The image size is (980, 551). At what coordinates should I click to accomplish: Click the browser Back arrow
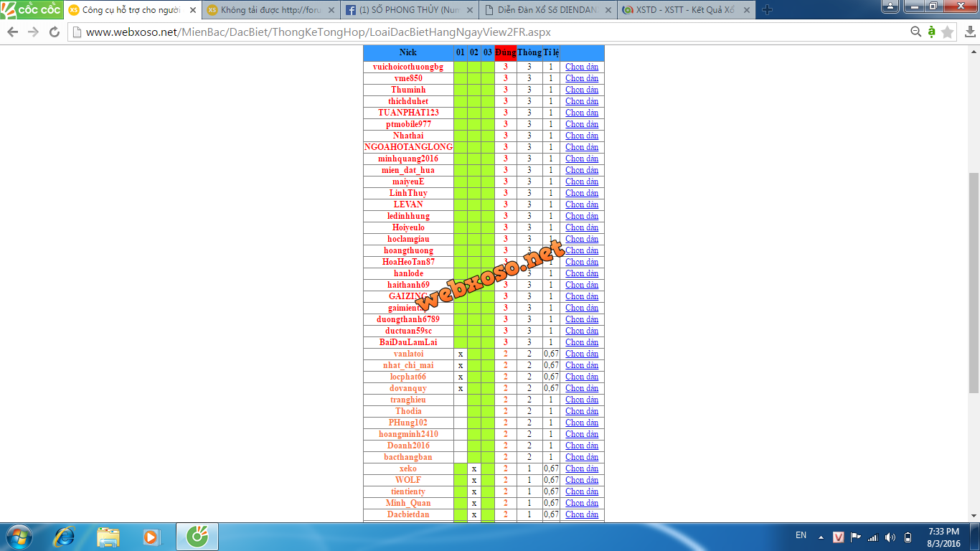click(13, 32)
